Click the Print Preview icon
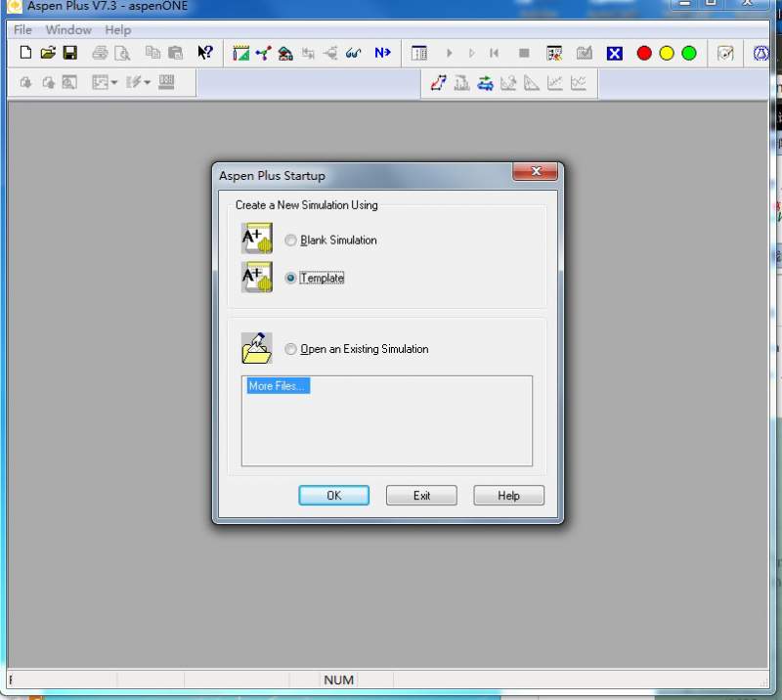 122,53
